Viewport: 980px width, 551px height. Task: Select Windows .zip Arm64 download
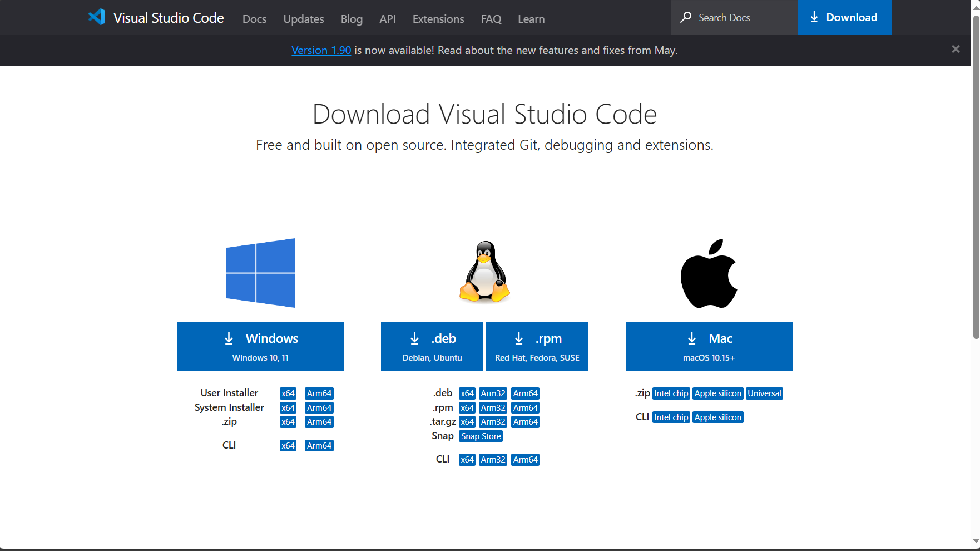[x=319, y=422]
